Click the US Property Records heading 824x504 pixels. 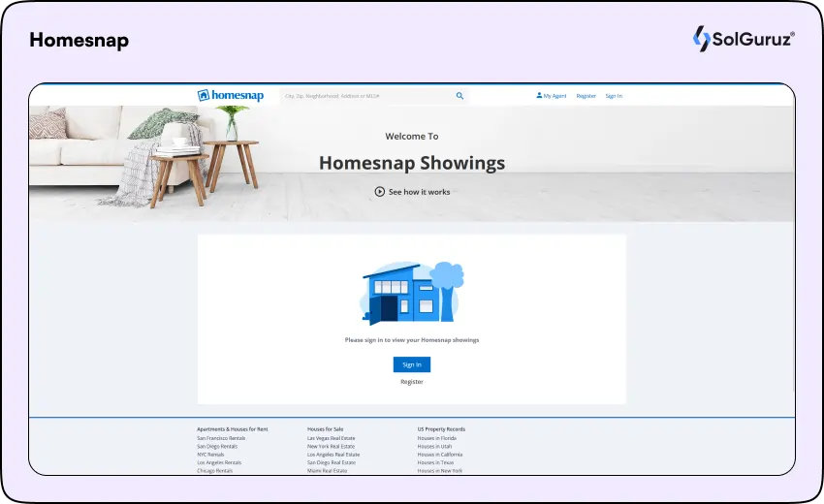coord(441,429)
